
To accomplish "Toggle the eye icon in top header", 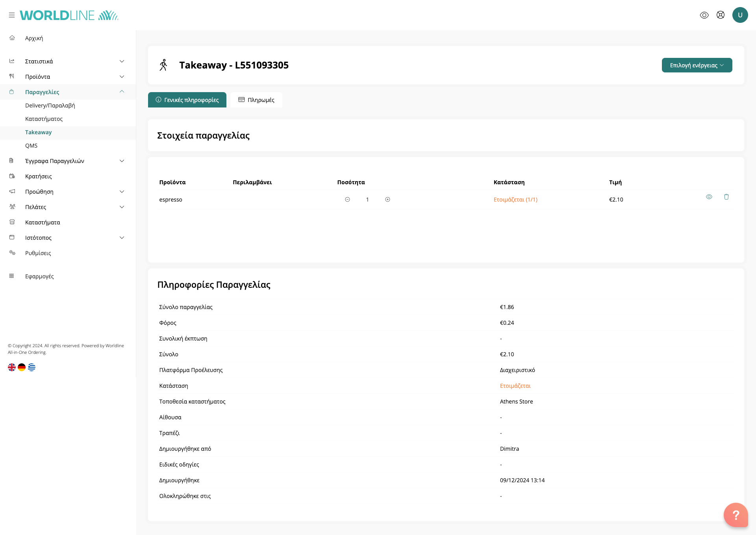I will pos(704,15).
